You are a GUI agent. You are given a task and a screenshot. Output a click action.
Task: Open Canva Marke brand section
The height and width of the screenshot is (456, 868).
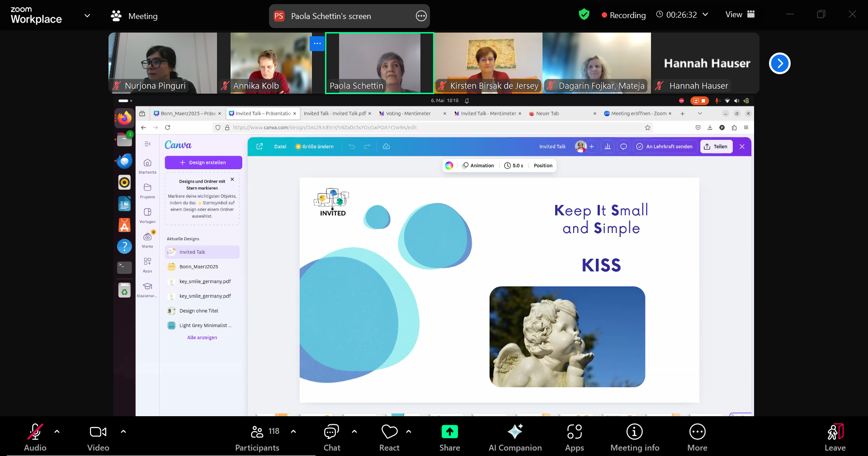[x=147, y=240]
